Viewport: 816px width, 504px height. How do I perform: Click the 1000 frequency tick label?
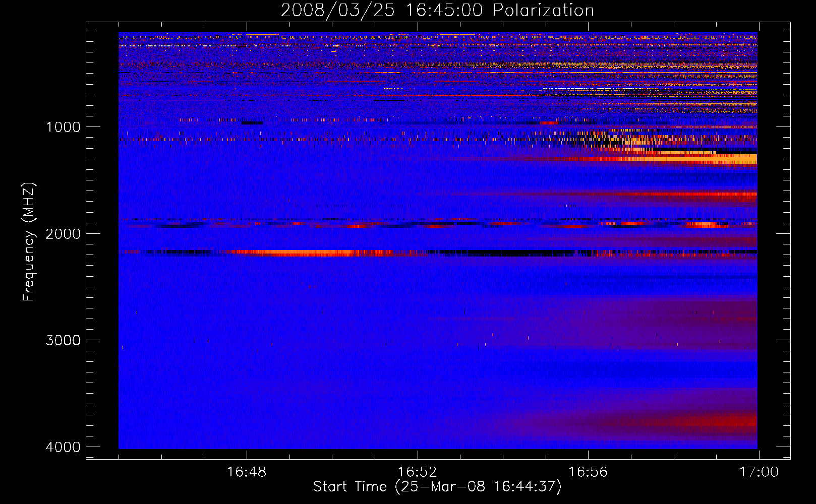click(x=63, y=127)
